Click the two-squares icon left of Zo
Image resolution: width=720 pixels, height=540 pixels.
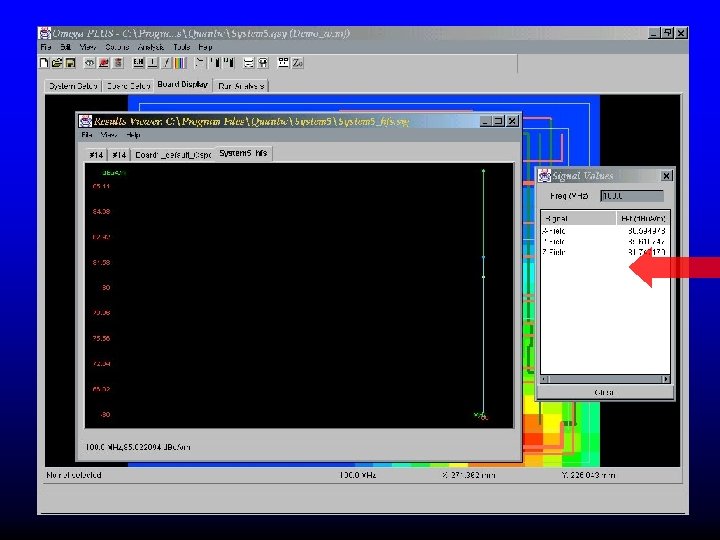pos(283,63)
